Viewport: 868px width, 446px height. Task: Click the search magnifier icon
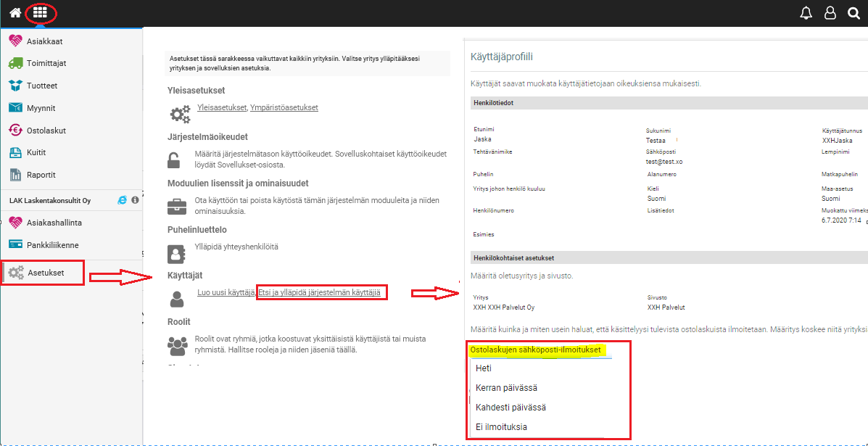(x=853, y=14)
